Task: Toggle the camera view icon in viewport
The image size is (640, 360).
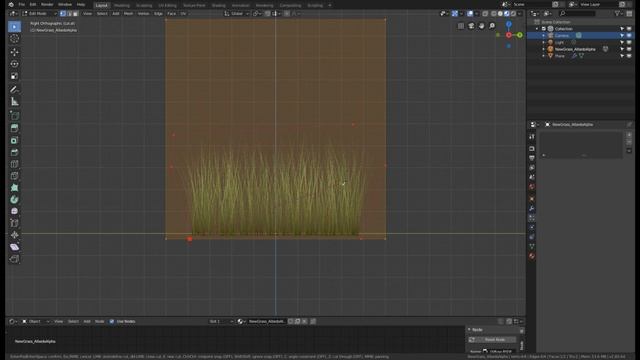Action: (471, 26)
